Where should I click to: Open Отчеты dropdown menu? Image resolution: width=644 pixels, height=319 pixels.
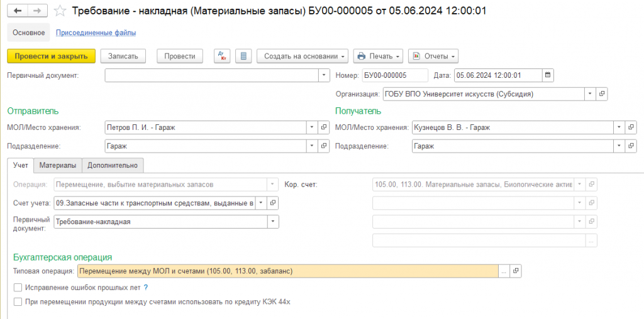tap(433, 56)
